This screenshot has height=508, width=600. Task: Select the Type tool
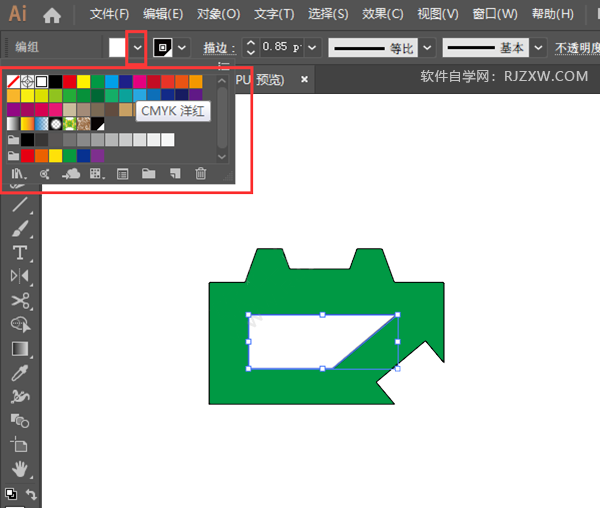20,253
